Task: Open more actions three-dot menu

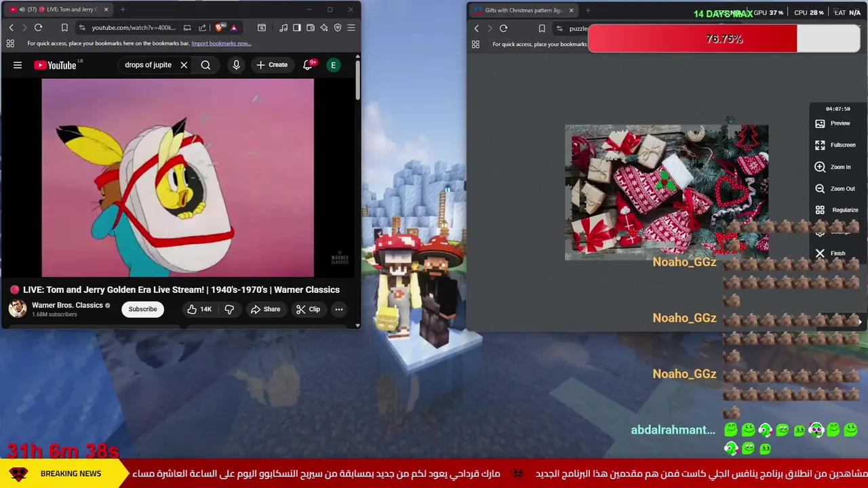Action: [x=339, y=309]
